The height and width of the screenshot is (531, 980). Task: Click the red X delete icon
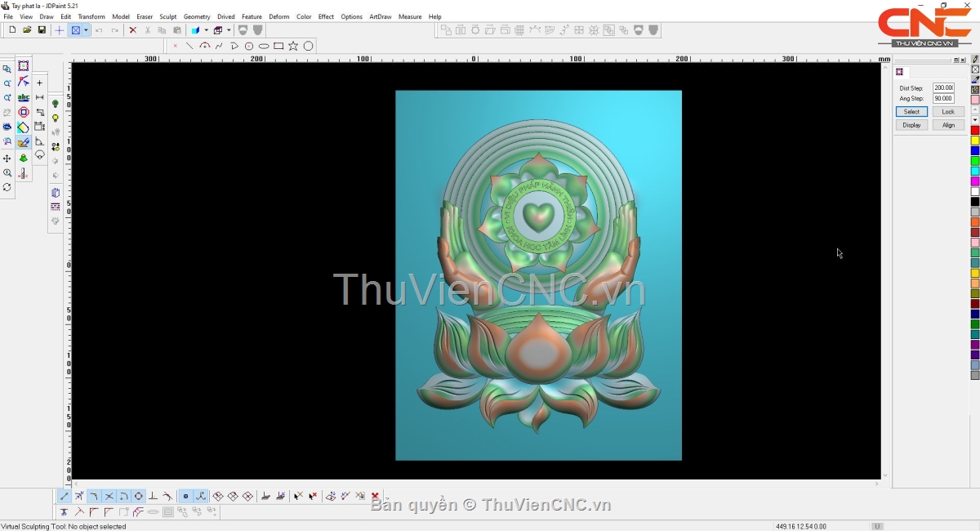132,30
